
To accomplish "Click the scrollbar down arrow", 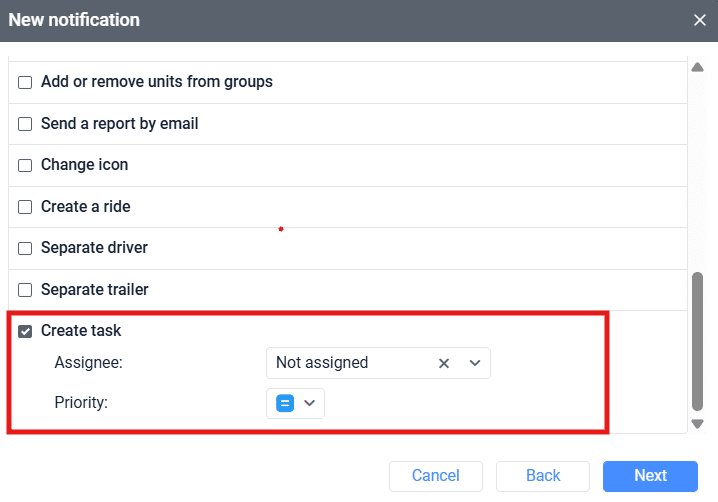I will click(x=698, y=424).
